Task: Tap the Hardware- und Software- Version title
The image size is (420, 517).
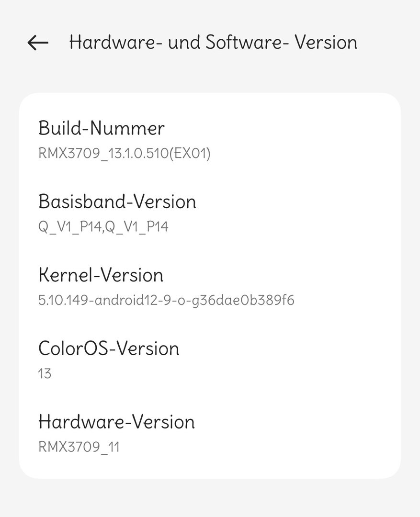Action: [213, 43]
